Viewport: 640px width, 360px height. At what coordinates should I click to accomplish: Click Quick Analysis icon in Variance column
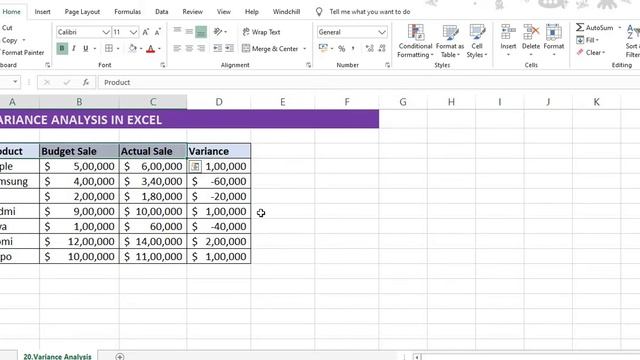tap(195, 166)
